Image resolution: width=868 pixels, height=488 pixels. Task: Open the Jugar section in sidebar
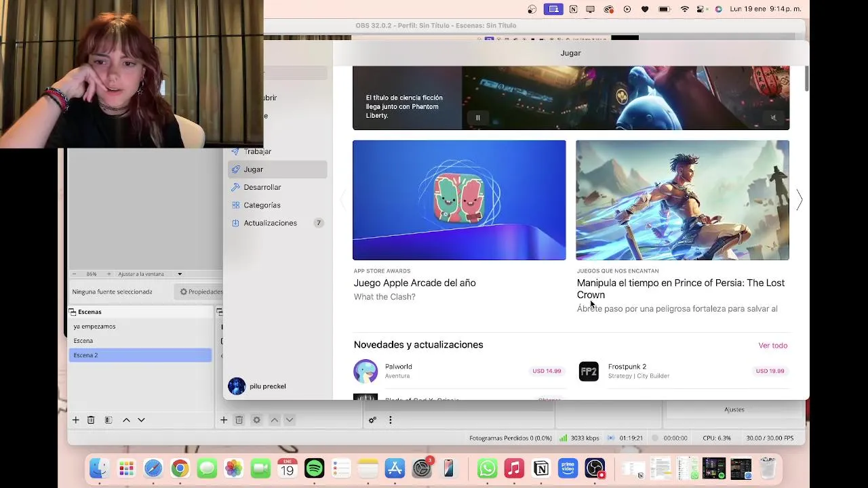(x=277, y=169)
